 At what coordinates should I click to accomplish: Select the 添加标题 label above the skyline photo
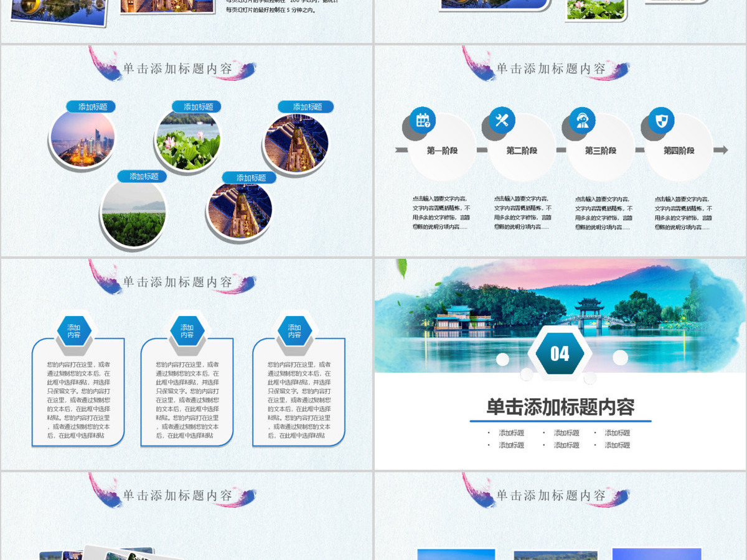point(91,106)
